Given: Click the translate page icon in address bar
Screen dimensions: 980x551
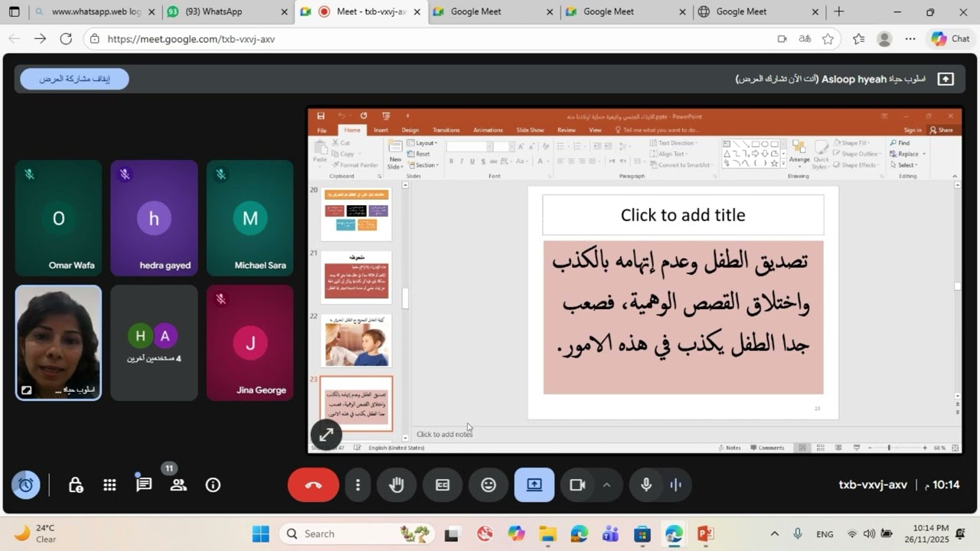Looking at the screenshot, I should click(x=805, y=39).
